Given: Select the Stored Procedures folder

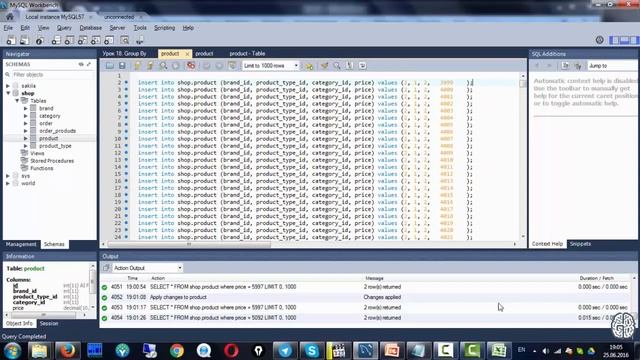Looking at the screenshot, I should tap(52, 161).
